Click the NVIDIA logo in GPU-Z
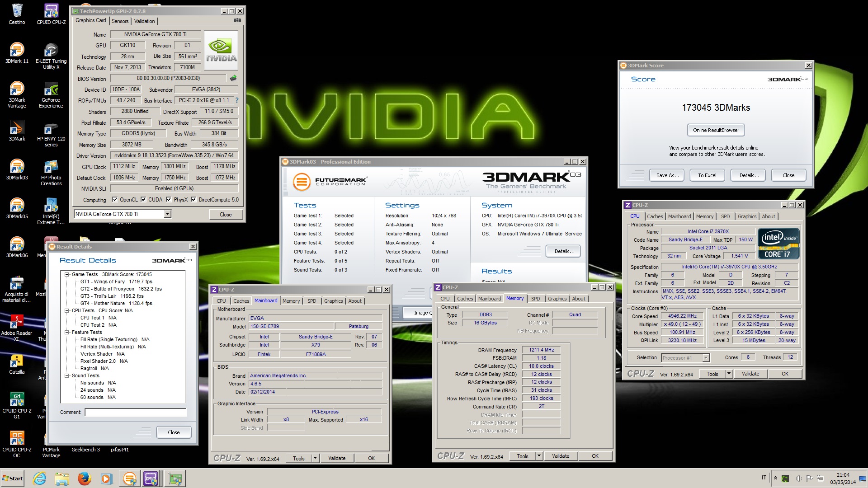 [221, 50]
